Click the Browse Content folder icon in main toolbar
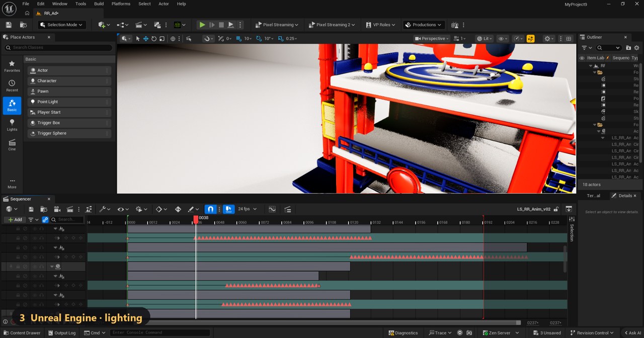The height and width of the screenshot is (338, 644). [x=23, y=25]
